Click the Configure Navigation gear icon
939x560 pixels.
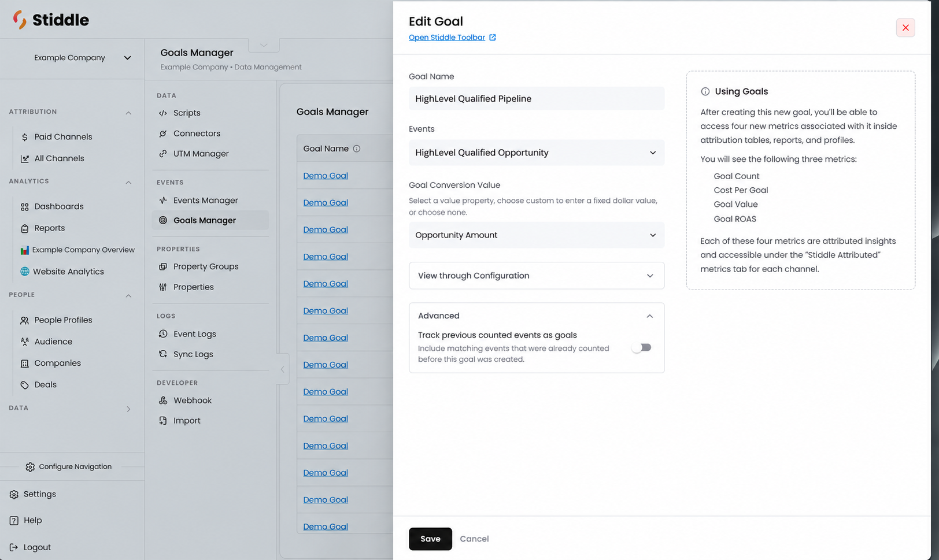(x=30, y=467)
